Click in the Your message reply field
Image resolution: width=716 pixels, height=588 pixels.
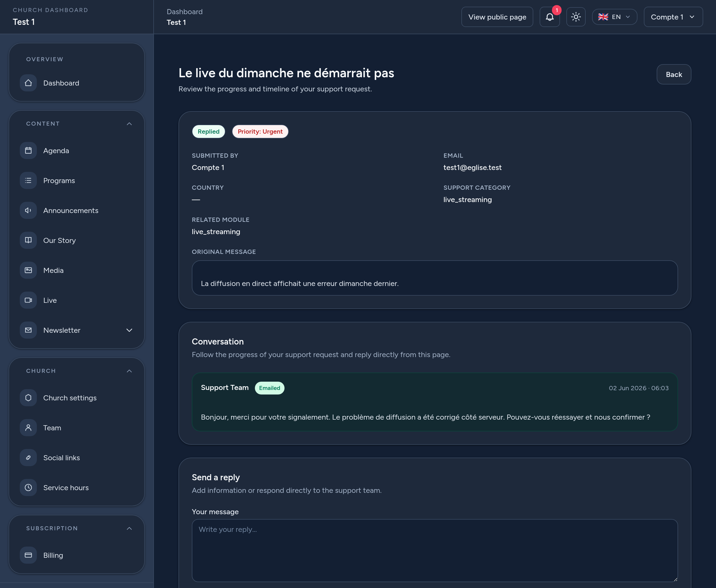click(435, 551)
